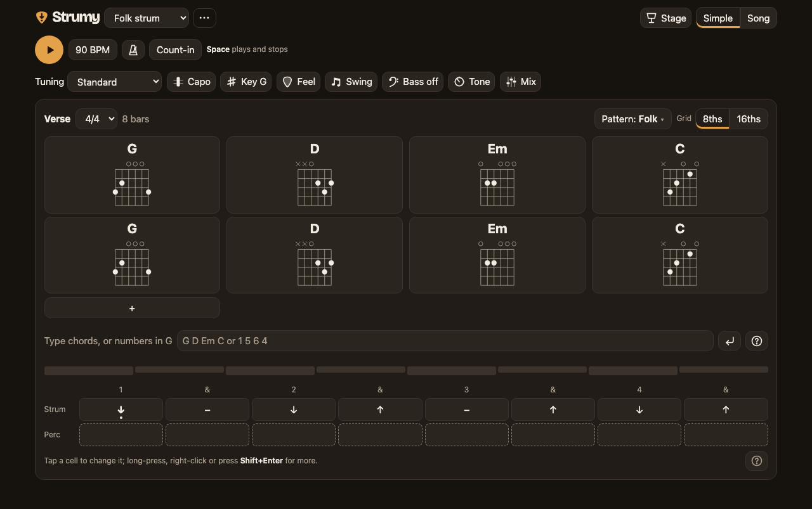Screen dimensions: 812x509
Task: Click the last bar progress segment
Action: click(724, 370)
